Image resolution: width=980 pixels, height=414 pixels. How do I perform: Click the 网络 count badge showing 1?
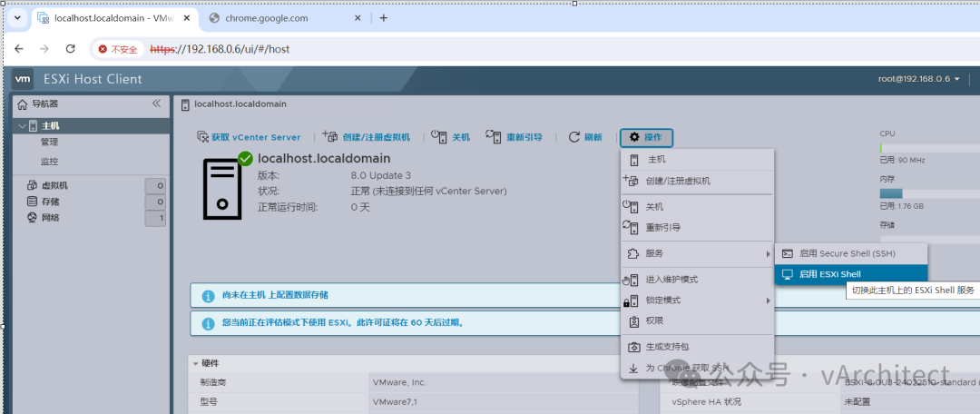coord(156,218)
